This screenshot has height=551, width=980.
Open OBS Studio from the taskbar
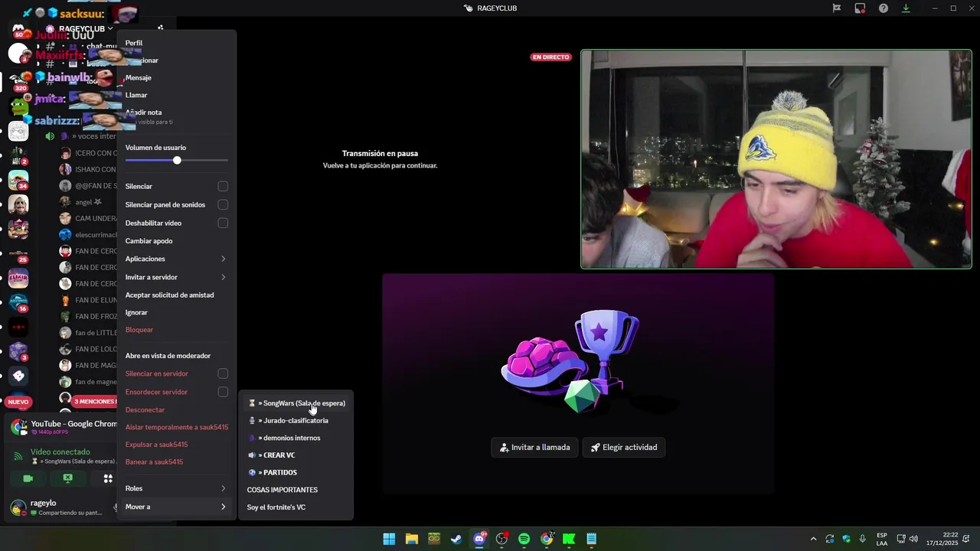click(x=501, y=539)
